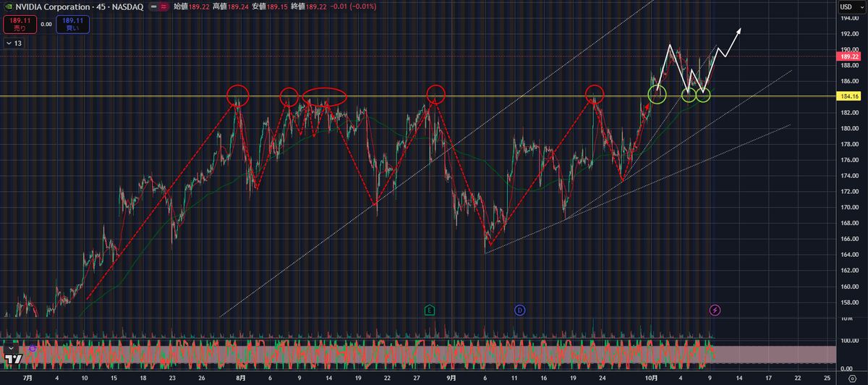
Task: Click the 192.00 price scale label
Action: click(x=849, y=33)
